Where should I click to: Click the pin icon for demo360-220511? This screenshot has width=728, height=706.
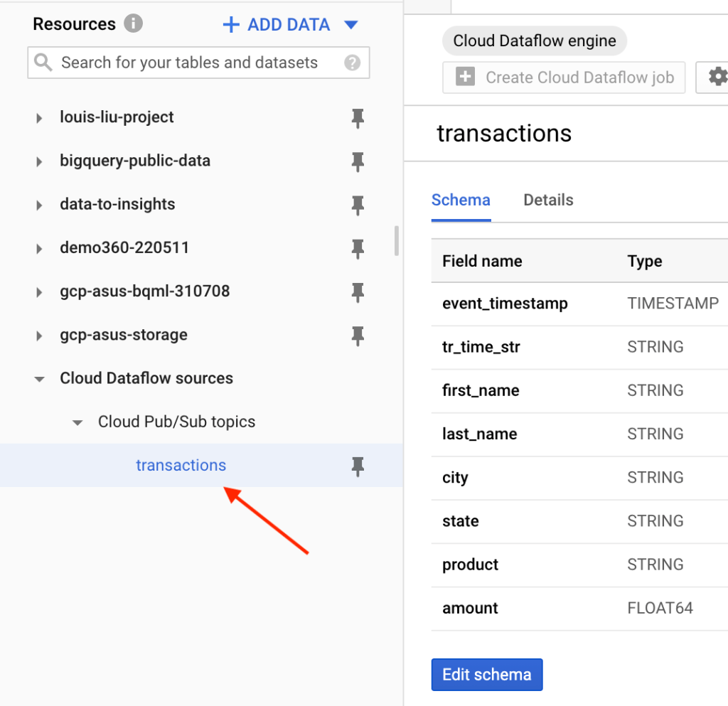(358, 248)
